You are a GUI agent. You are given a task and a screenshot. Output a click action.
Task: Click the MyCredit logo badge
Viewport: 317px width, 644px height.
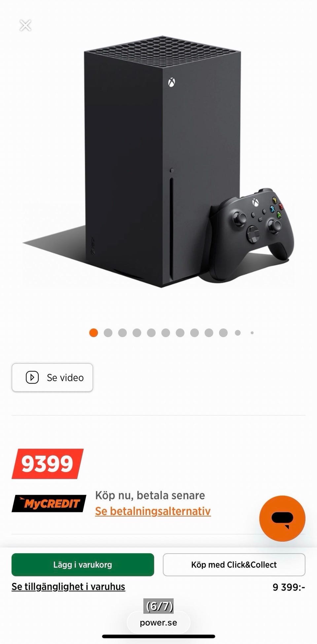(x=49, y=503)
